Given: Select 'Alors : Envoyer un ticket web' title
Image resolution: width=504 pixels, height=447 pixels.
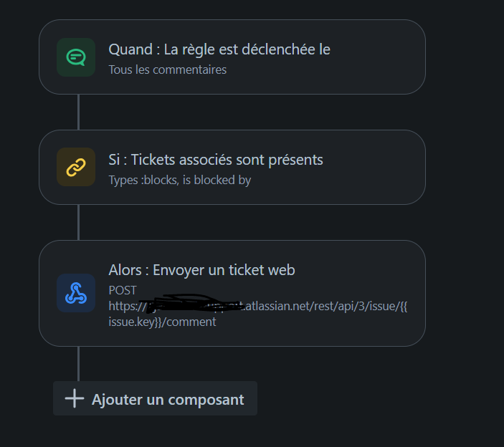Looking at the screenshot, I should pos(201,270).
